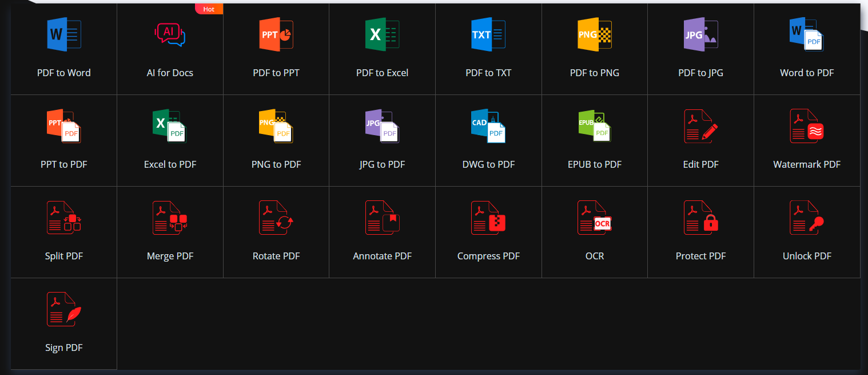868x375 pixels.
Task: Open the Word to PDF icon
Action: 807,34
